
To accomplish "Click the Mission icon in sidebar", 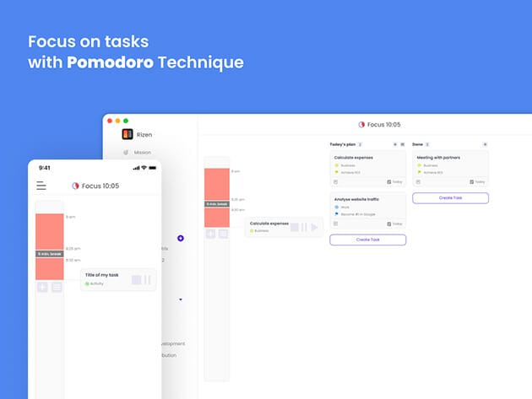I will pyautogui.click(x=126, y=153).
